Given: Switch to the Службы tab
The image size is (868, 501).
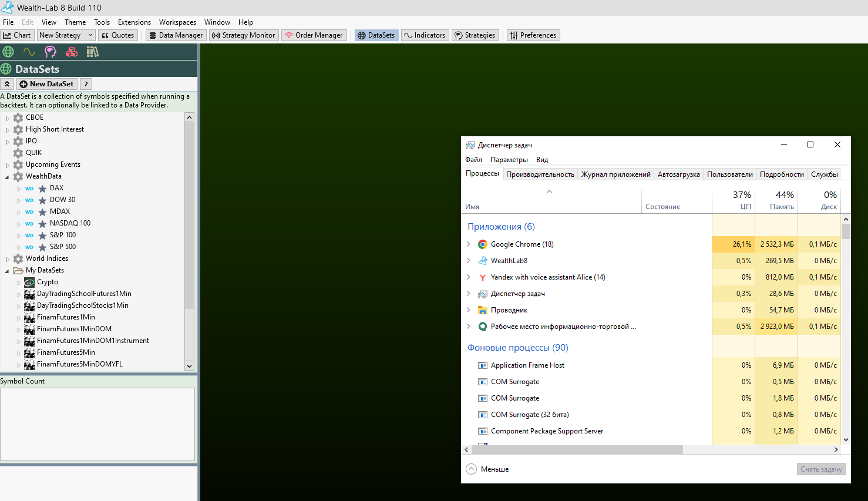Looking at the screenshot, I should tap(824, 174).
